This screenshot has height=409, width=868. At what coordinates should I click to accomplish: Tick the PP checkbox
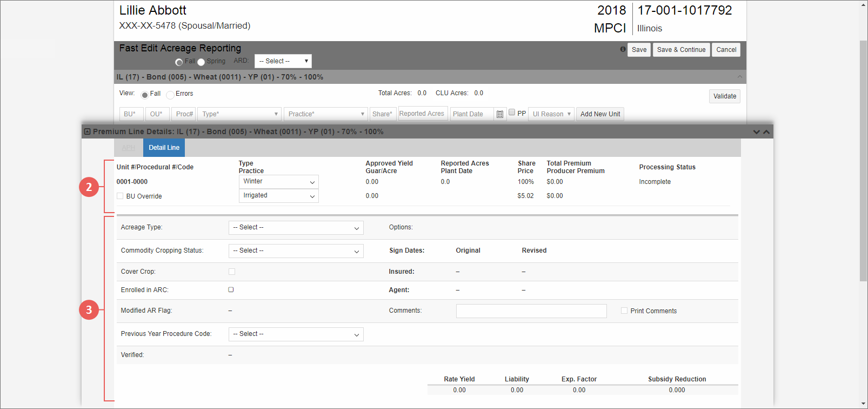(x=512, y=113)
